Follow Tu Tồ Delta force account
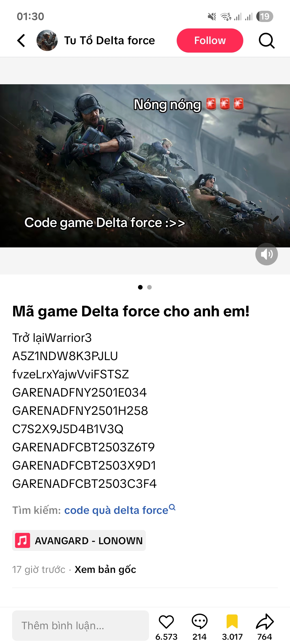Image resolution: width=290 pixels, height=644 pixels. (210, 41)
